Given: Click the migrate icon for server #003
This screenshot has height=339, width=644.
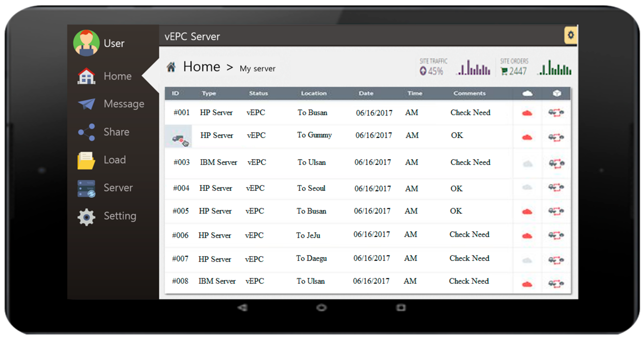Looking at the screenshot, I should click(x=556, y=164).
